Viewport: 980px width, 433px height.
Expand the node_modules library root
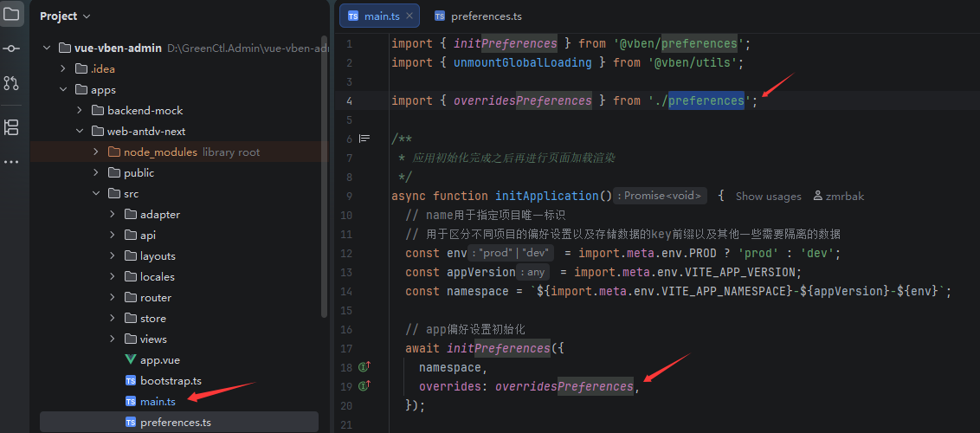click(x=95, y=152)
